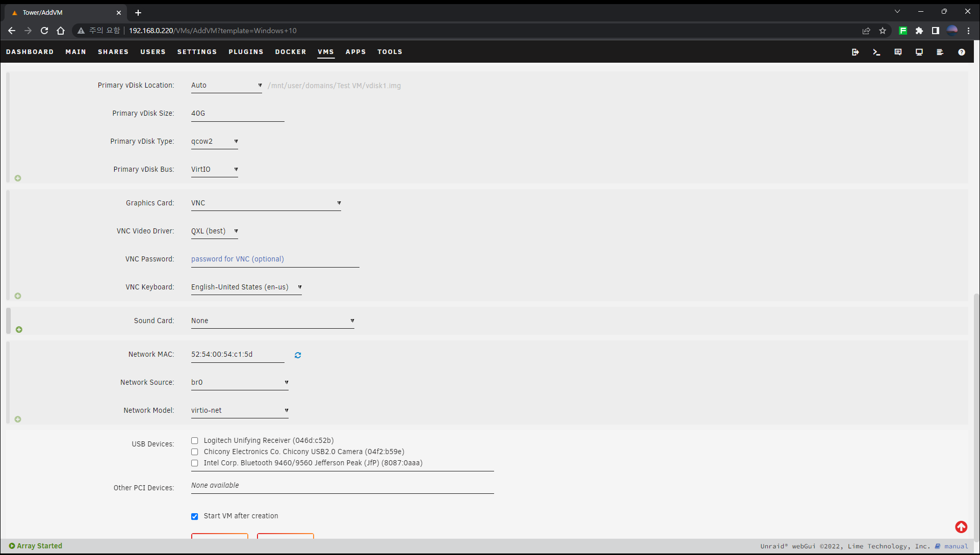This screenshot has height=555, width=980.
Task: Check the Logitech Unifying Receiver box
Action: 195,441
